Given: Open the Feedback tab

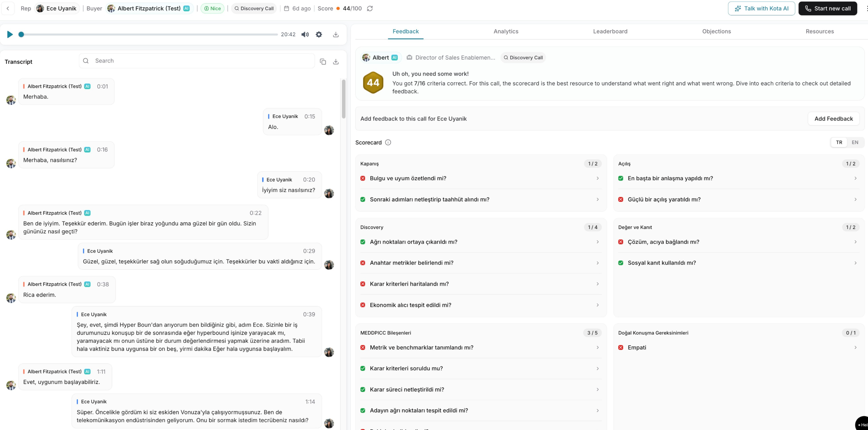Looking at the screenshot, I should point(405,31).
